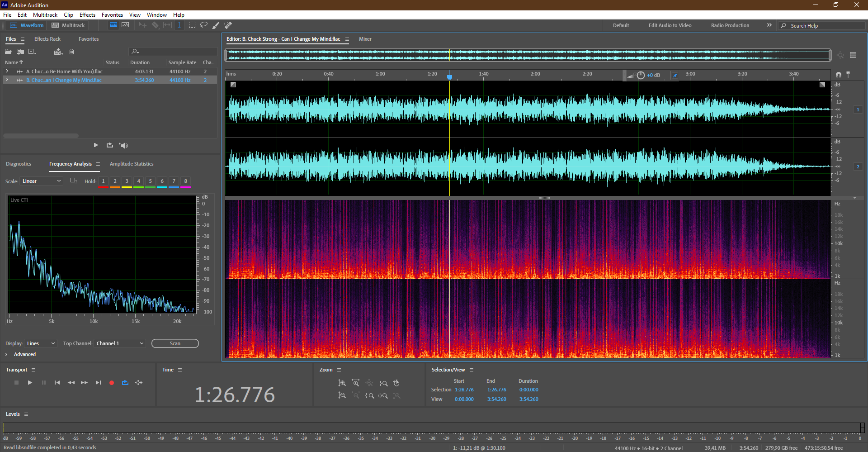The image size is (868, 452).
Task: Click Insert into Multitrack icon
Action: (58, 52)
